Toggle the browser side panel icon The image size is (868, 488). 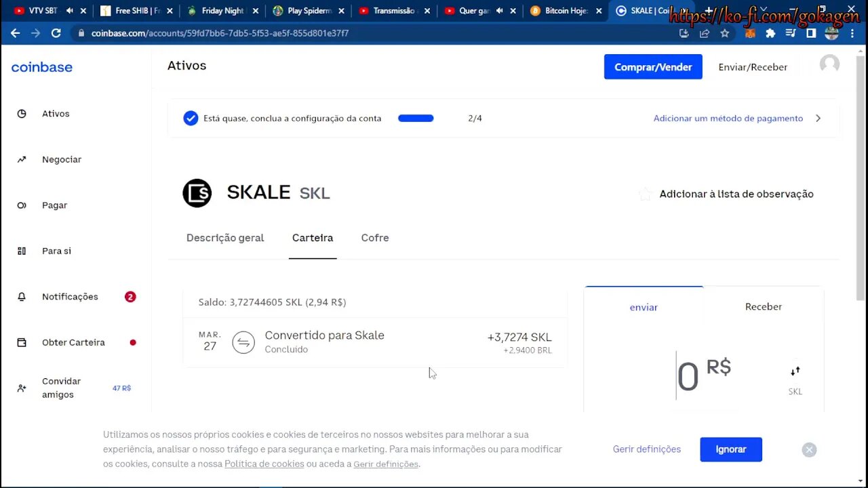[x=811, y=33]
